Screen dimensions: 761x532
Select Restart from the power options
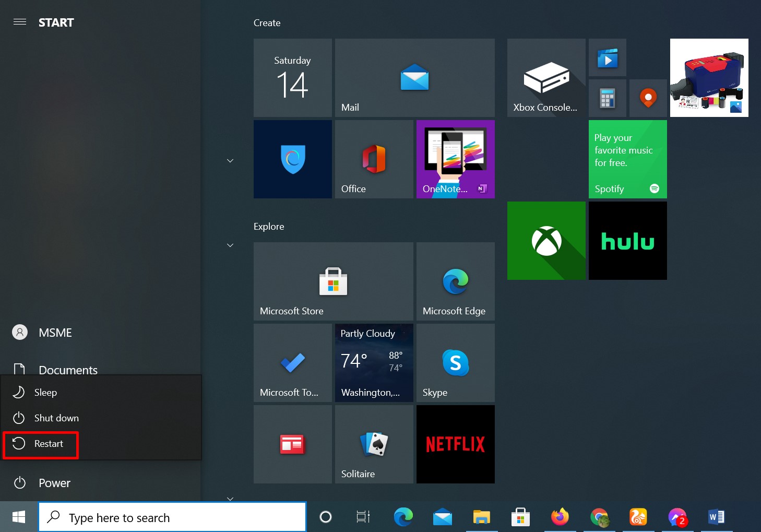tap(48, 443)
